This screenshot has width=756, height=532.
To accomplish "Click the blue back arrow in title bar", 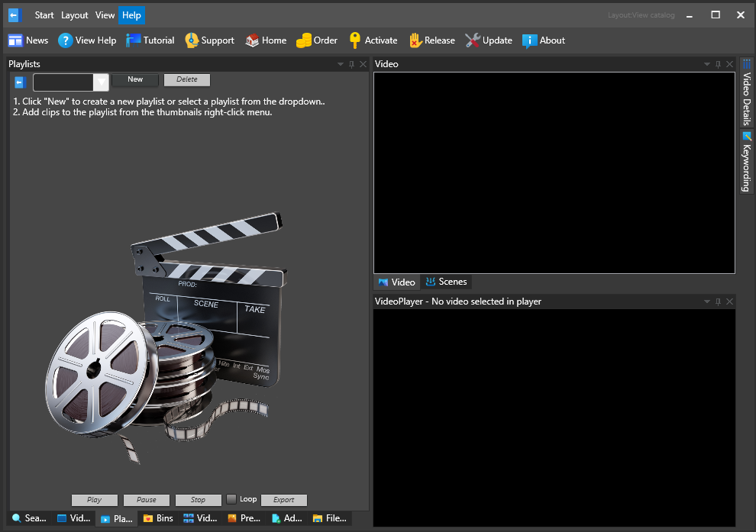I will (x=15, y=15).
